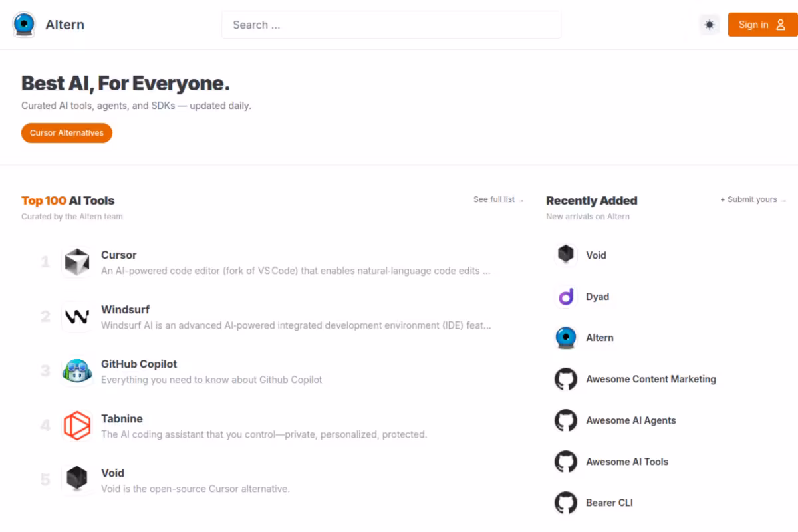Click GitHub icon beside Awesome AI Tools
Screen dimensions: 798x532
566,462
